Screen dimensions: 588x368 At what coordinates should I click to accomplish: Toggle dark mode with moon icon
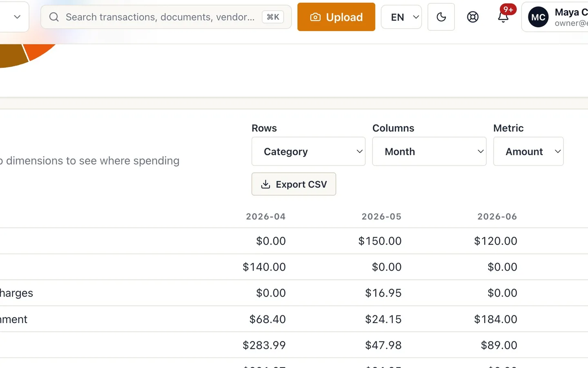[441, 17]
